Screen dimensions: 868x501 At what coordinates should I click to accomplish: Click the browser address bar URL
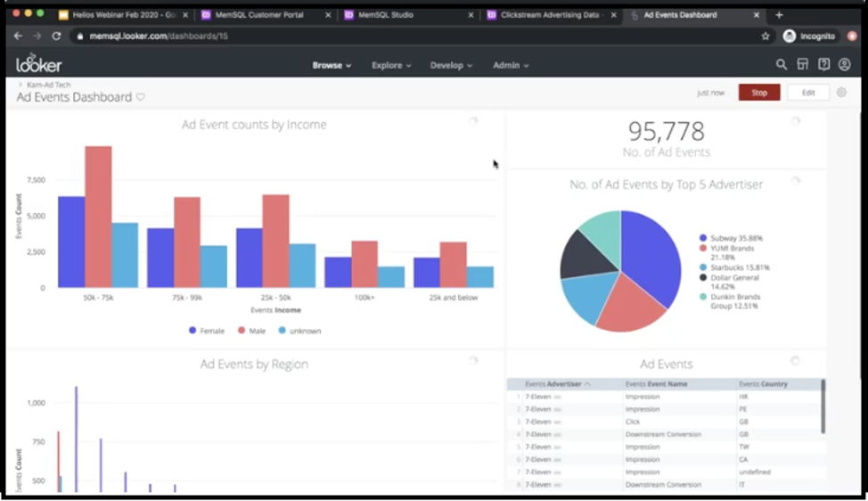pyautogui.click(x=159, y=36)
